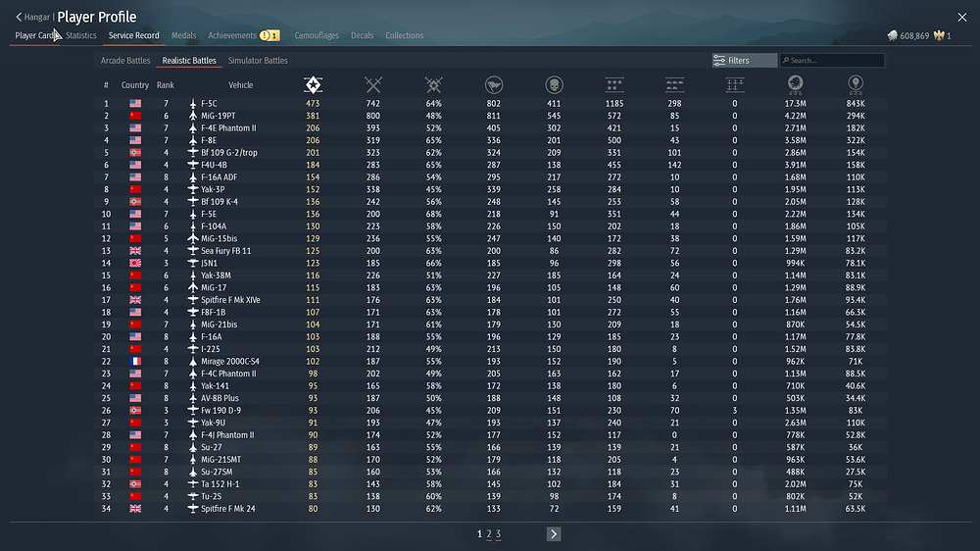Click the achievements notification badge
980x551 pixels.
tap(269, 35)
